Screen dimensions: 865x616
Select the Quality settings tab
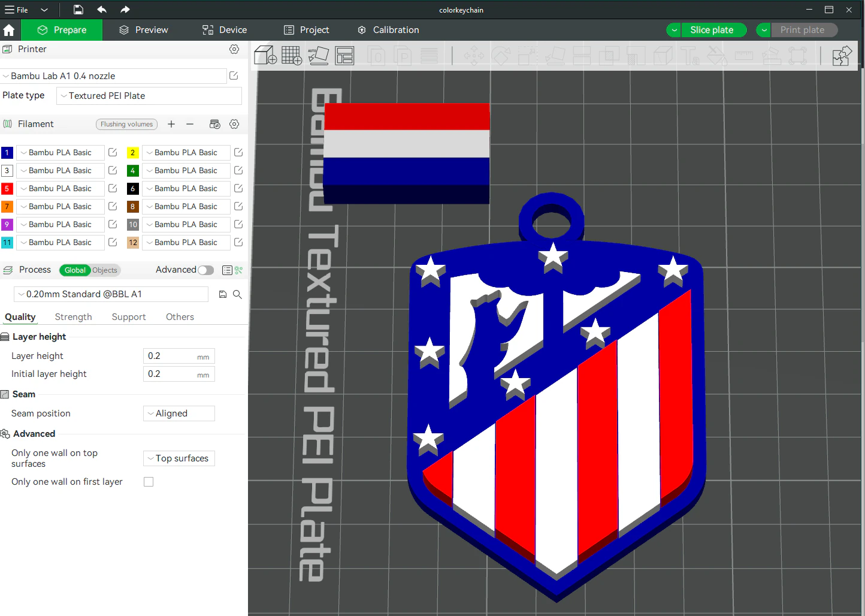(x=20, y=317)
